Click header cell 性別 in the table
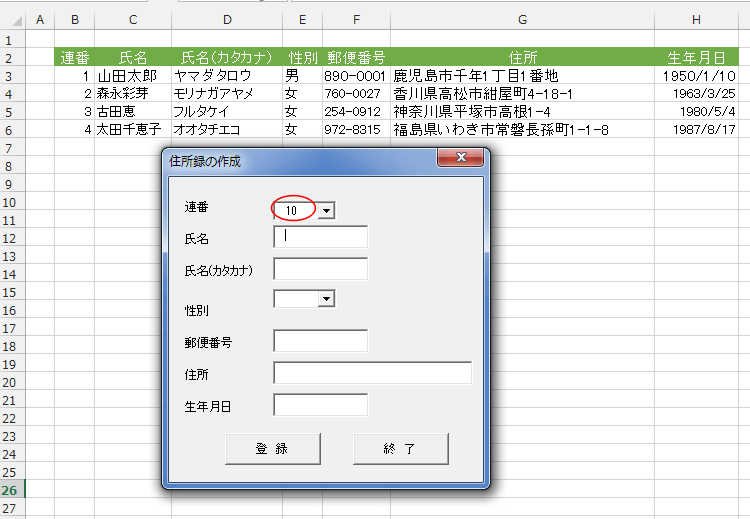This screenshot has height=519, width=750. tap(302, 57)
